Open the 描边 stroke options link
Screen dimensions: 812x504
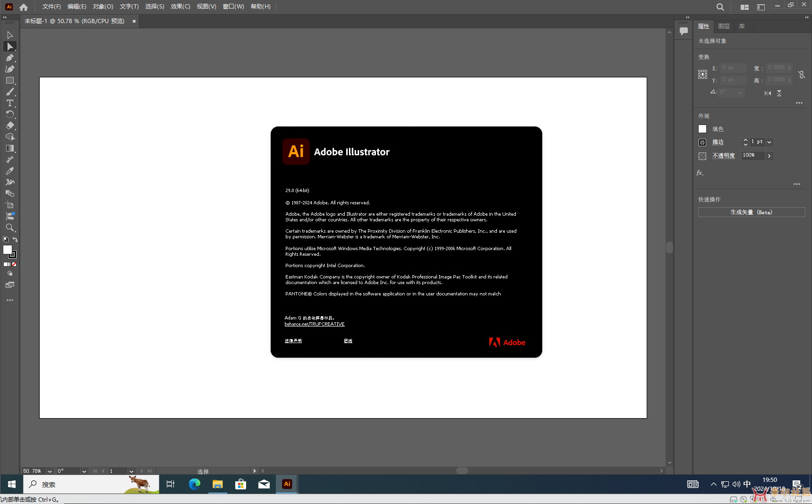click(718, 142)
